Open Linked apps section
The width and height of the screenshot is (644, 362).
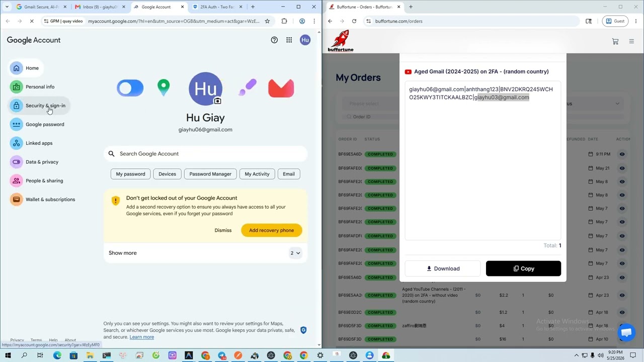[x=33, y=143]
